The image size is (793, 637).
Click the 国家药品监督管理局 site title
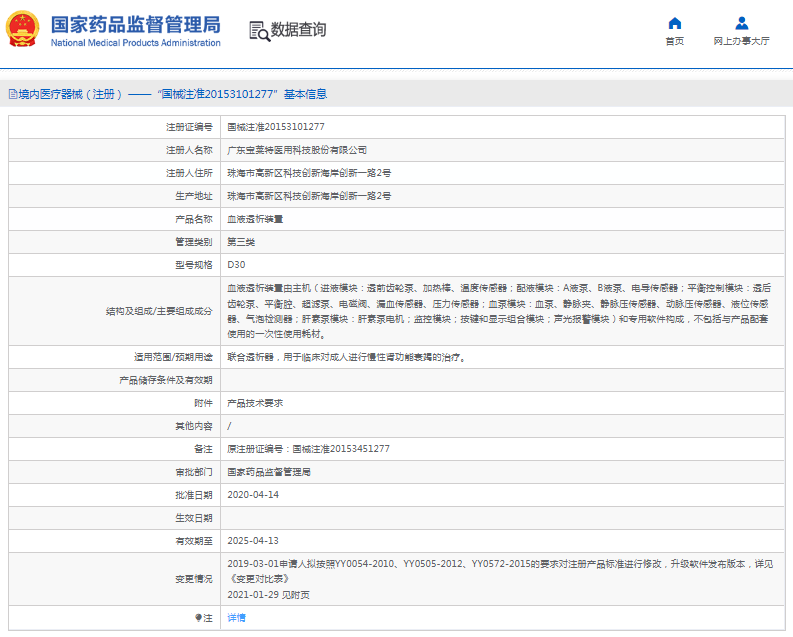point(135,24)
